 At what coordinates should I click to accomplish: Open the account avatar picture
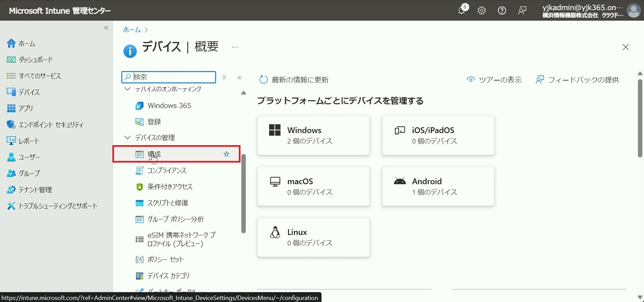634,11
